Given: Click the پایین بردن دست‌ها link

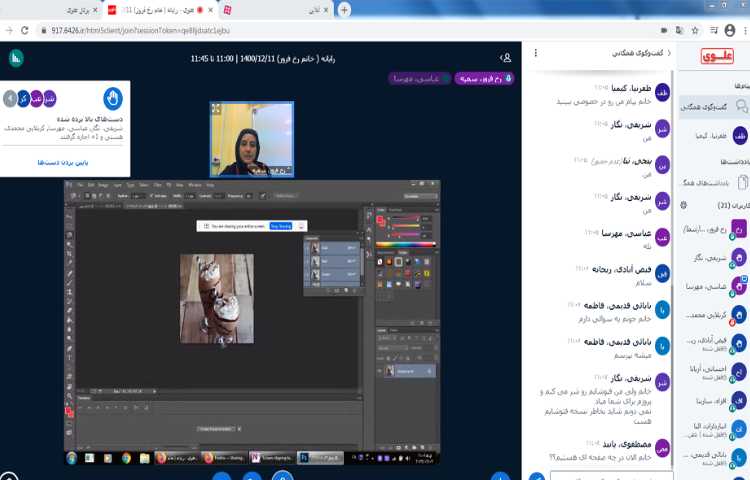Looking at the screenshot, I should 63,163.
